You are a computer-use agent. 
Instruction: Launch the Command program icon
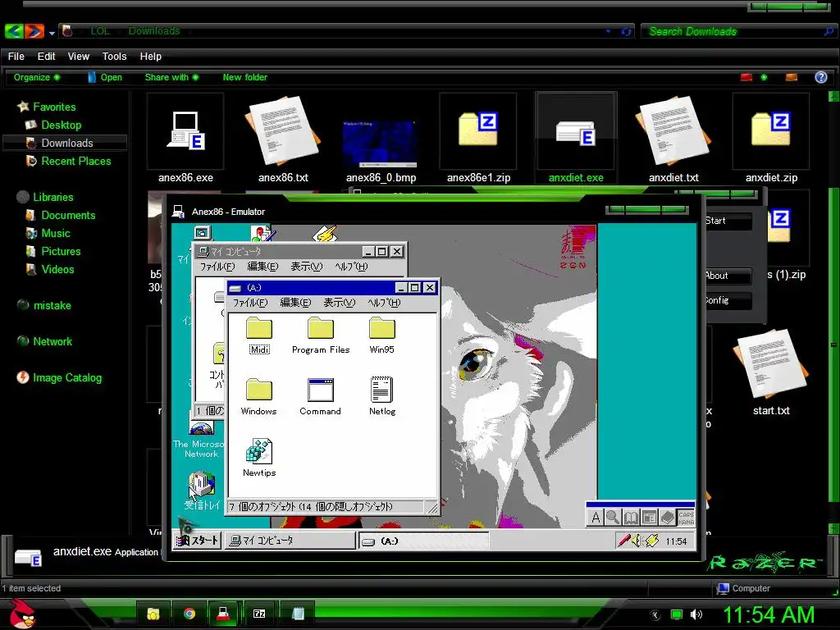[x=321, y=396]
